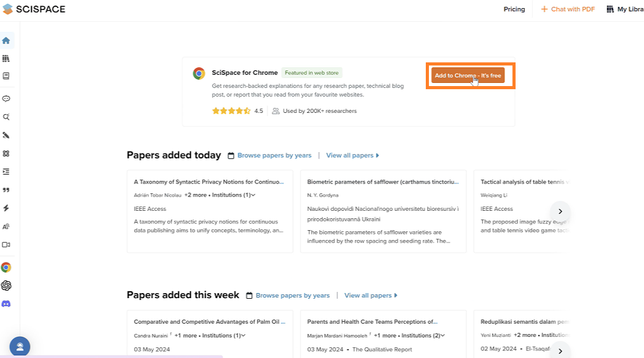The width and height of the screenshot is (644, 358).
Task: Click calendar icon beside Papers added today
Action: pyautogui.click(x=231, y=156)
